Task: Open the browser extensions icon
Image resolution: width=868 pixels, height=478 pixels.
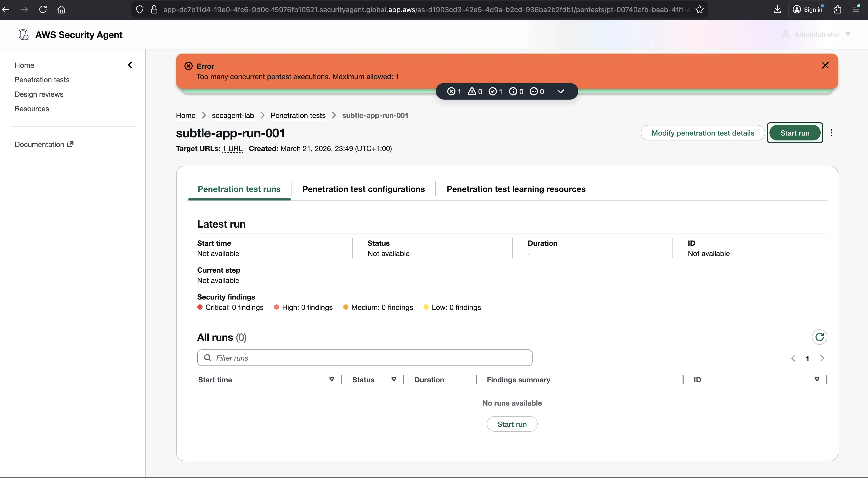Action: [x=838, y=9]
